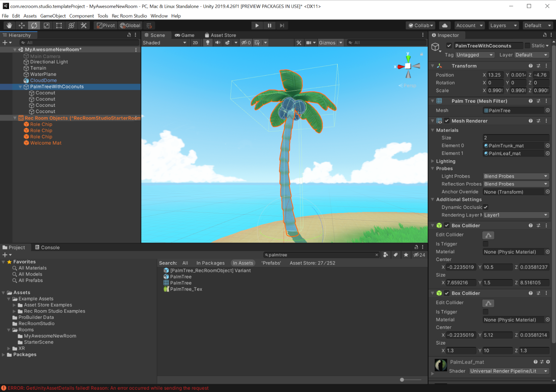Image resolution: width=556 pixels, height=392 pixels.
Task: Toggle scene lighting with the lightbulb icon
Action: point(208,43)
